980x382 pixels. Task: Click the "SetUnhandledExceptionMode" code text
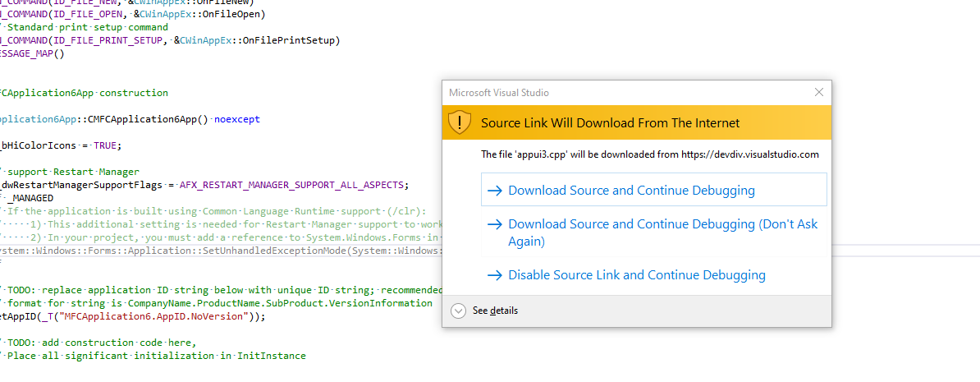pyautogui.click(x=275, y=251)
